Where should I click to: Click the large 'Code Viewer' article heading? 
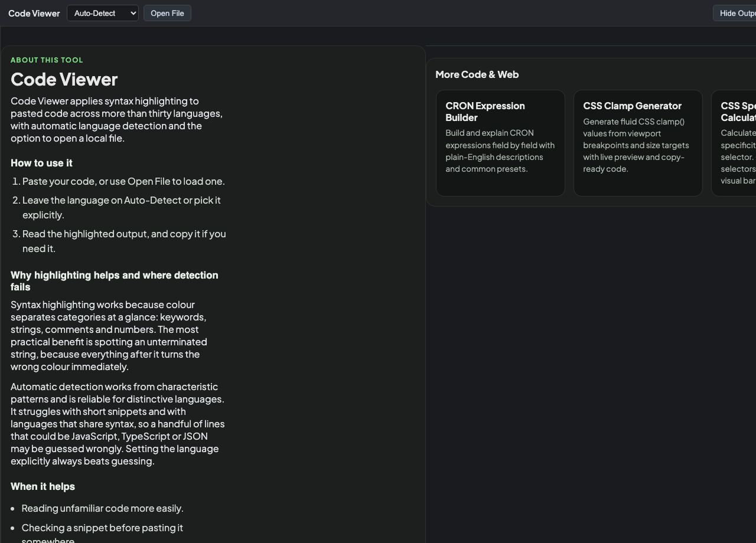click(x=64, y=79)
